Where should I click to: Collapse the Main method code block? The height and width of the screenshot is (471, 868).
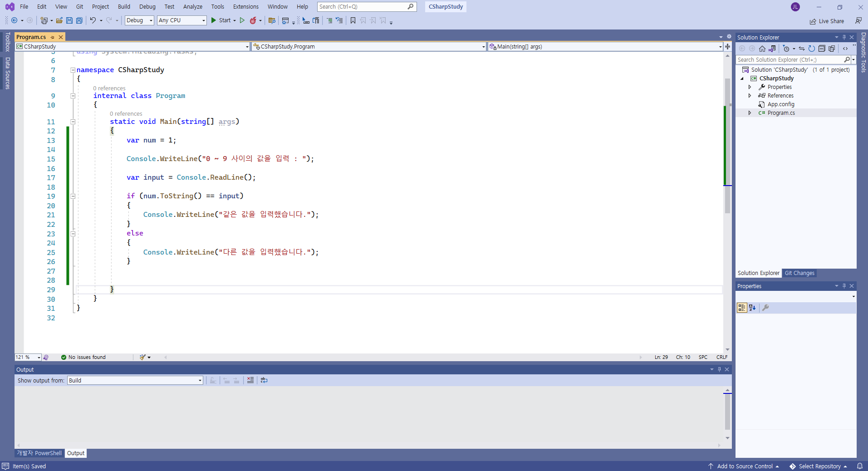point(73,122)
